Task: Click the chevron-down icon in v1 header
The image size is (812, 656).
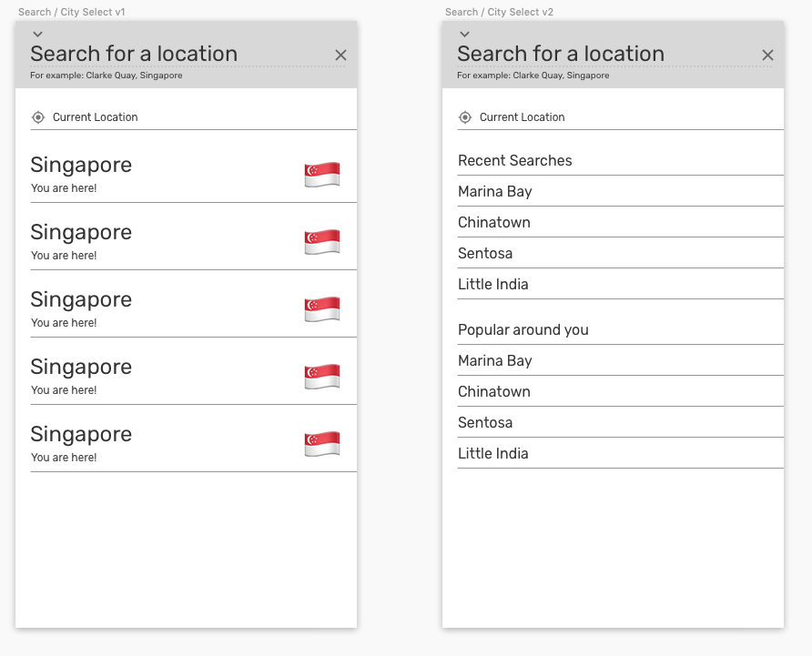Action: pyautogui.click(x=37, y=35)
